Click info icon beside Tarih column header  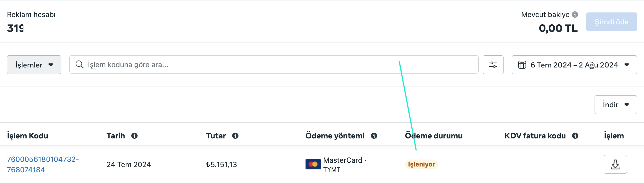pos(134,136)
